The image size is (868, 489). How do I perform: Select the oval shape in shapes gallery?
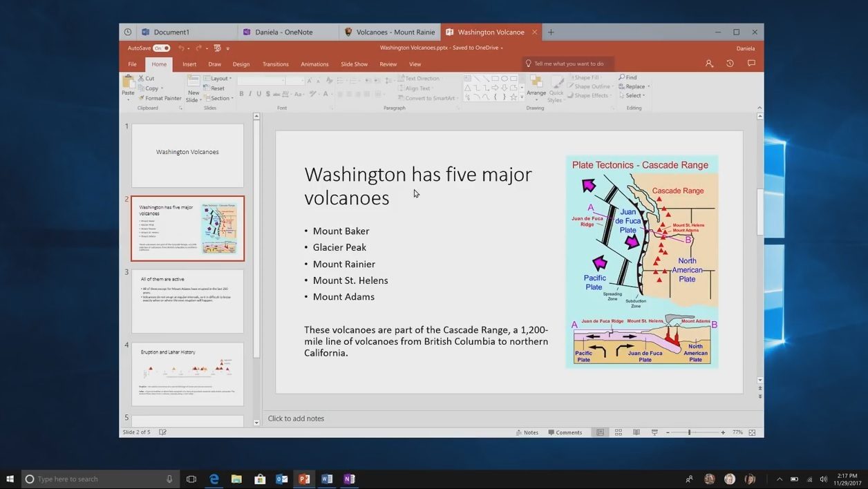pyautogui.click(x=504, y=79)
